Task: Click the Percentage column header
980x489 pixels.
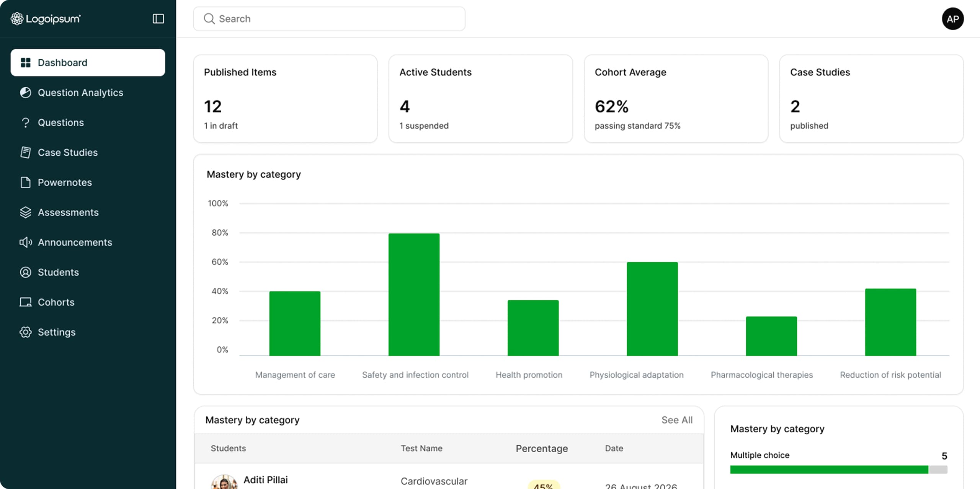Action: [542, 448]
